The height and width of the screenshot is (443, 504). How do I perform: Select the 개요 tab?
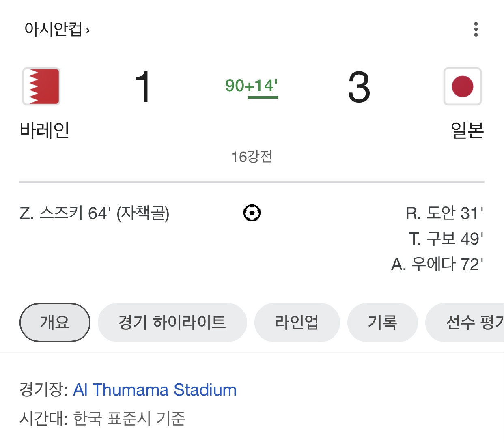55,323
